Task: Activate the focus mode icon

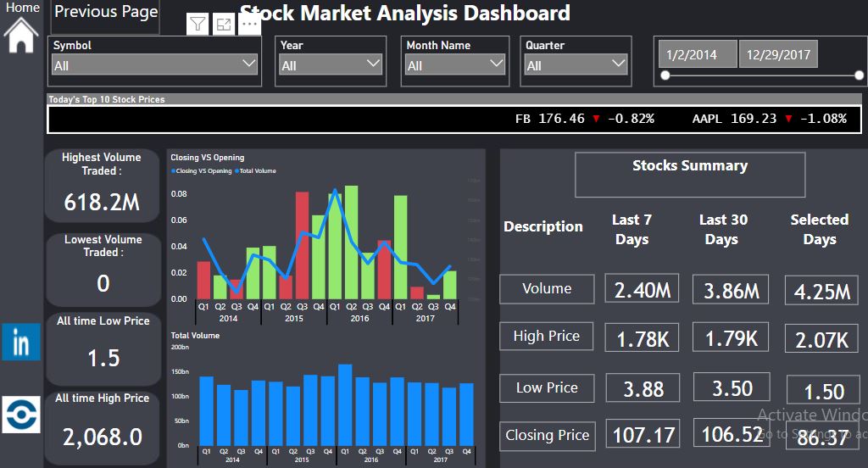Action: [x=223, y=25]
